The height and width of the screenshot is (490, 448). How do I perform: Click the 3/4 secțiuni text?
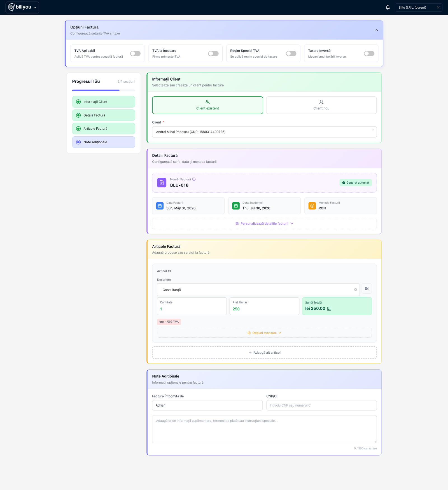(x=126, y=81)
